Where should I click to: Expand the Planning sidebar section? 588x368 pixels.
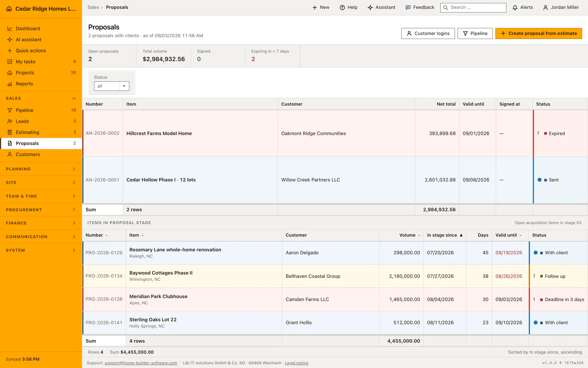pos(41,169)
